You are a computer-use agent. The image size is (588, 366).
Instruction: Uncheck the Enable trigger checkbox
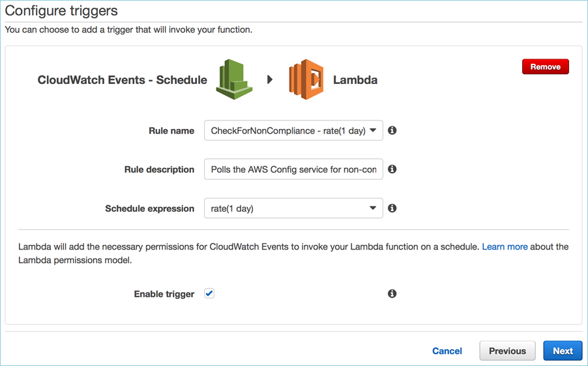coord(209,294)
